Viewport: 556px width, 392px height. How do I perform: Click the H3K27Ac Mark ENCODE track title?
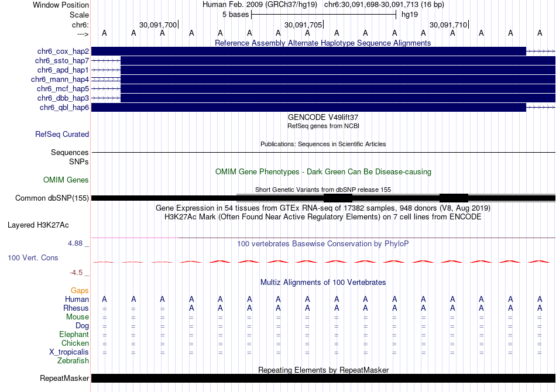click(323, 217)
